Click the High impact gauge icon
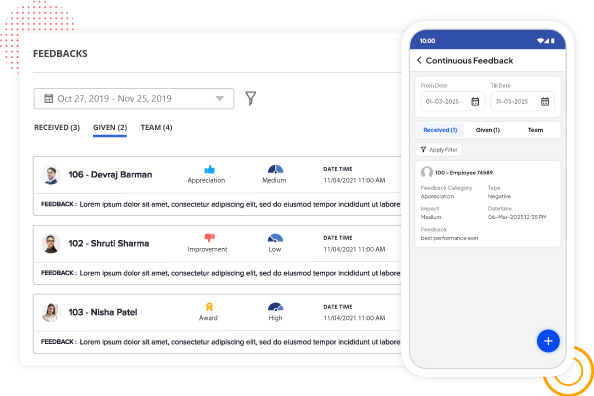This screenshot has width=594, height=396. [275, 307]
